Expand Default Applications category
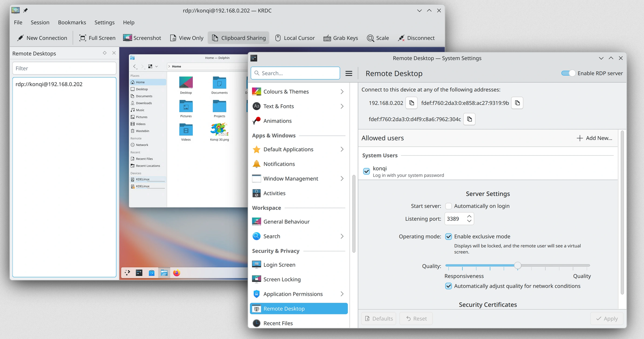644x339 pixels. click(x=299, y=149)
